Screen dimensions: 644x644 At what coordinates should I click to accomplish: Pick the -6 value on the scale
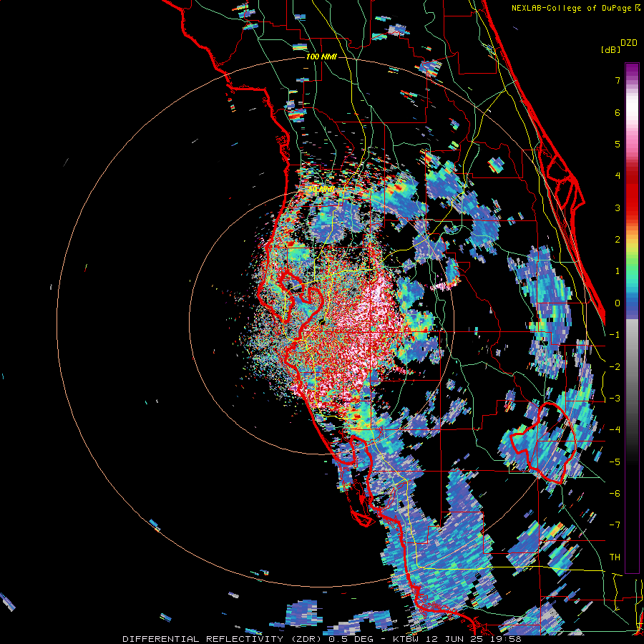(615, 494)
